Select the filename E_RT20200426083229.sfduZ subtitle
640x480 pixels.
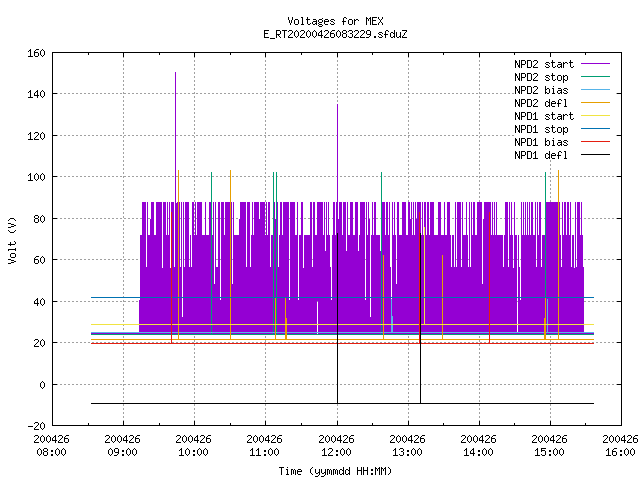335,34
